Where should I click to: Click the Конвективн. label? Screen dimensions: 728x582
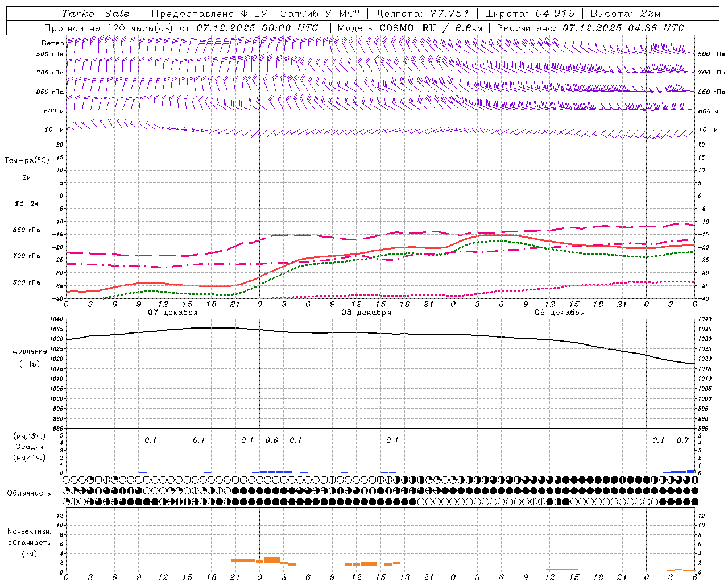coord(29,531)
